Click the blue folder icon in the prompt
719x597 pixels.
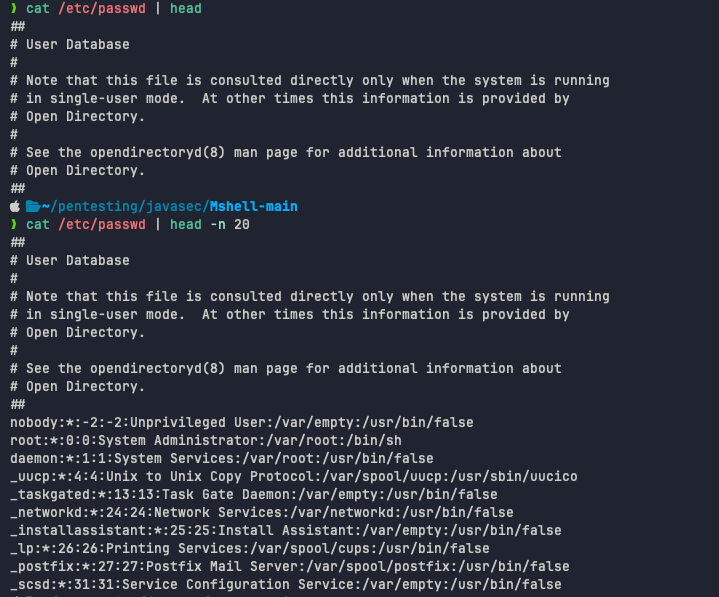tap(33, 206)
